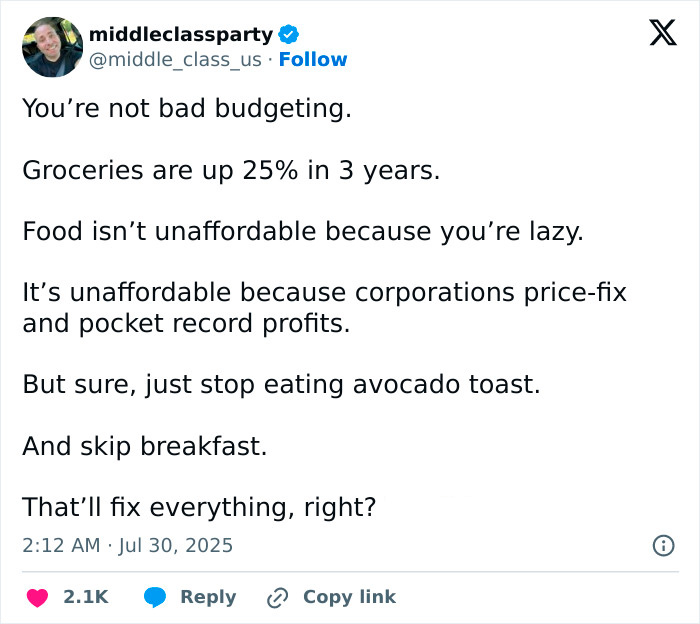Click the middleclassparty display name
Screen dimensions: 700x624
(180, 34)
